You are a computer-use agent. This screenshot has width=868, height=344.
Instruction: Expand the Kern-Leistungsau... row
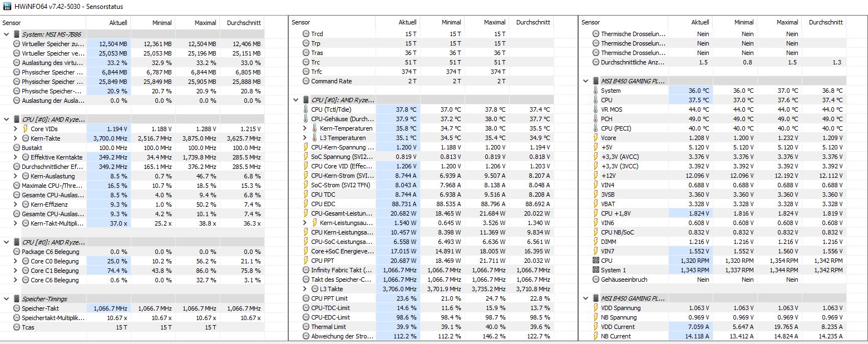(x=305, y=223)
